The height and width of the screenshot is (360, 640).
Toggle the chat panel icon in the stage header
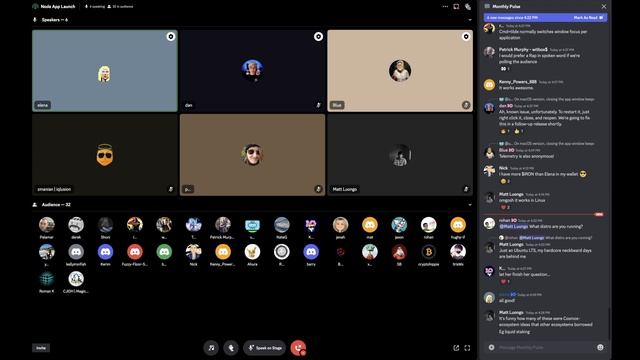468,7
